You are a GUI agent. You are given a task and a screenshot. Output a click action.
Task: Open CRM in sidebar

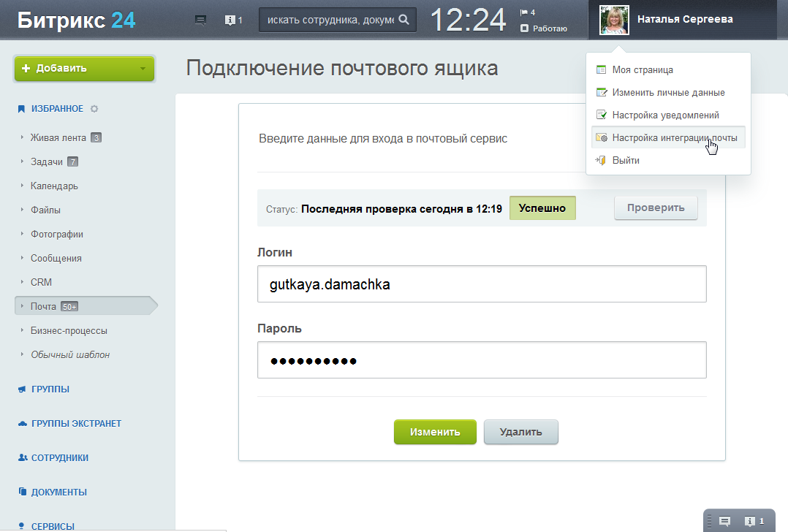41,282
